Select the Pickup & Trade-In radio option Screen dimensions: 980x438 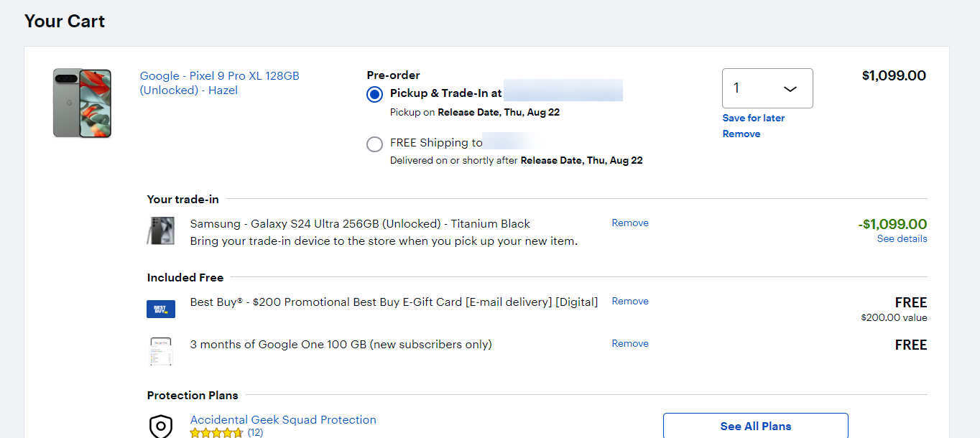tap(374, 94)
